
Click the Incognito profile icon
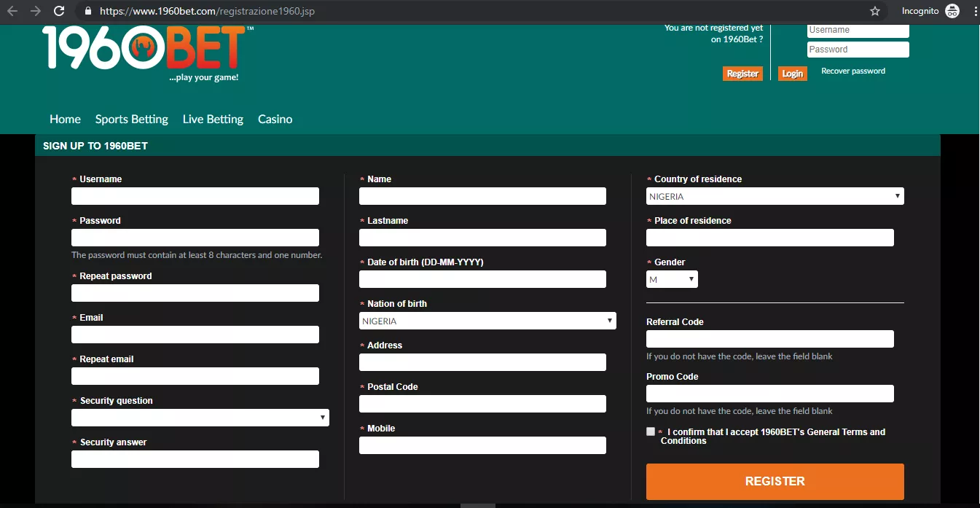(952, 11)
